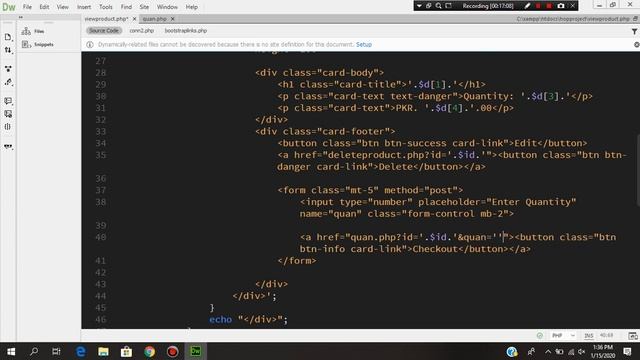Click the File Management arrows icon

[x=8, y=50]
